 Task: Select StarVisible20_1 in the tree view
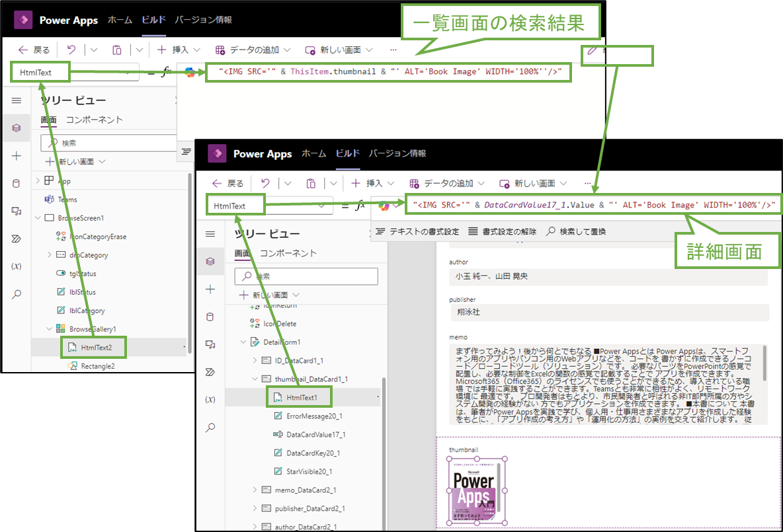tap(309, 472)
